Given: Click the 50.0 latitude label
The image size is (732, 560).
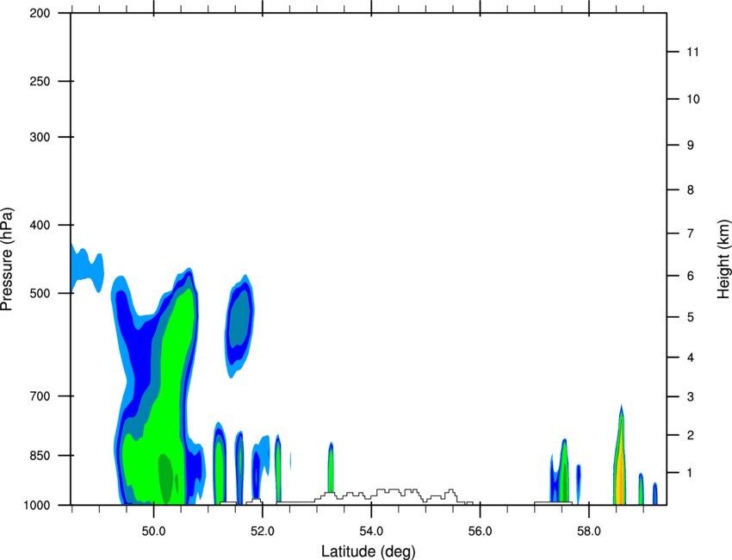Looking at the screenshot, I should 153,532.
